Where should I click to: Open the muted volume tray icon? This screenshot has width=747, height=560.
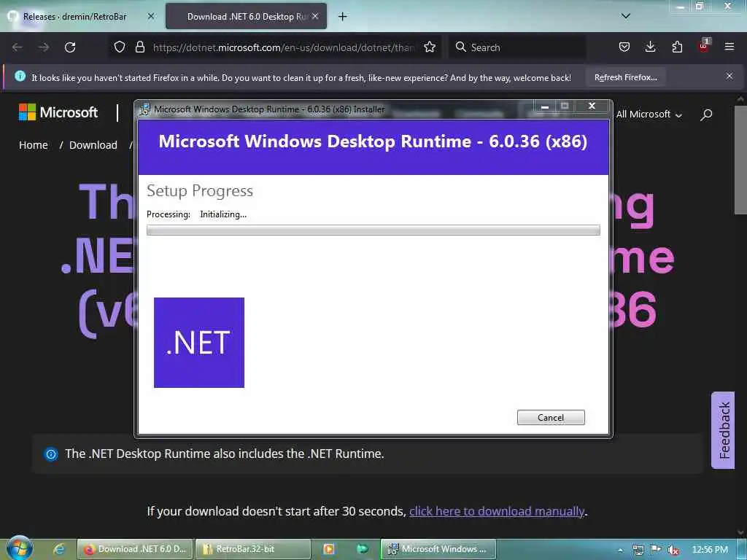[x=673, y=550]
